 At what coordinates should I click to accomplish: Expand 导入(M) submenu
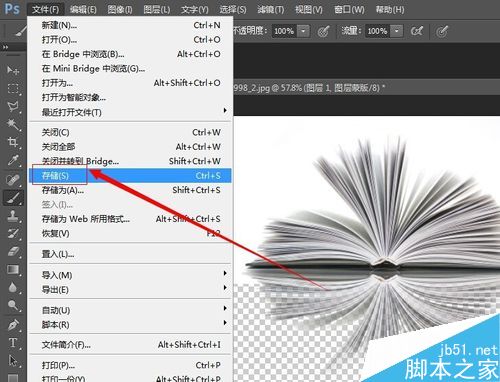coord(225,273)
